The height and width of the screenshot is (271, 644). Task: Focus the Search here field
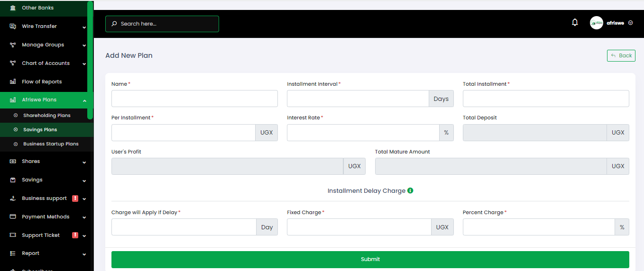click(162, 24)
